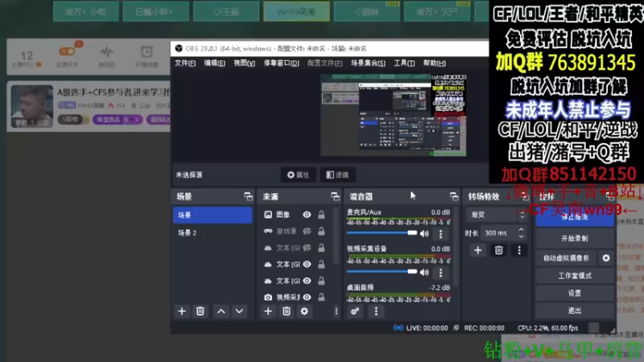
Task: Select the 场景 2 scene
Action: point(213,232)
